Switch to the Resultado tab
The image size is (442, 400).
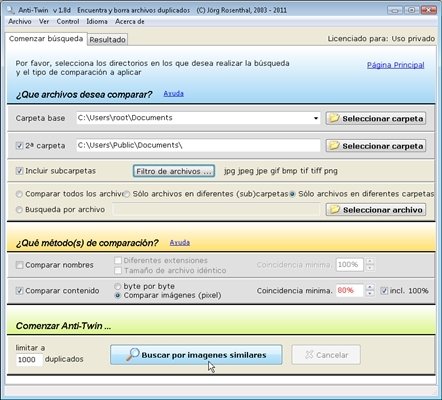point(107,40)
